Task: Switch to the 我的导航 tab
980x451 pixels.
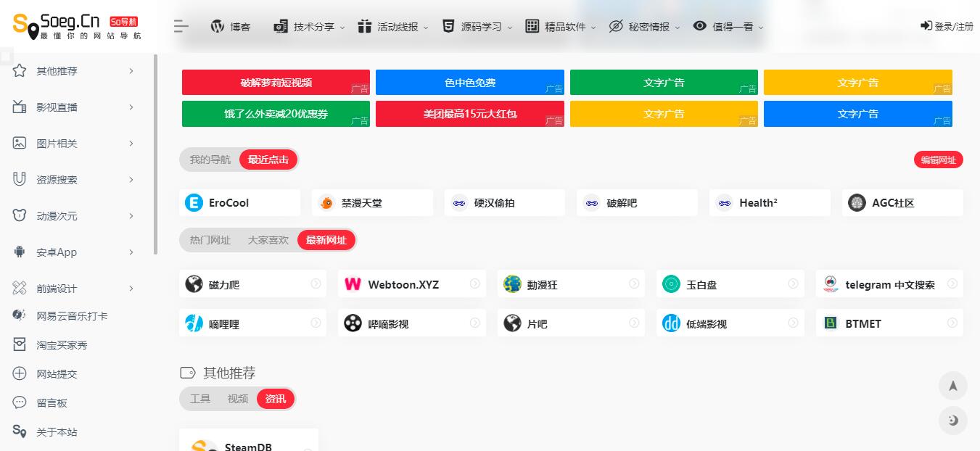Action: [210, 160]
